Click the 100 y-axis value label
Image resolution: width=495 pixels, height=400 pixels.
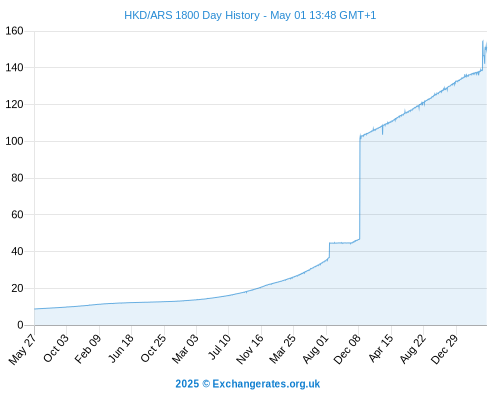(14, 141)
